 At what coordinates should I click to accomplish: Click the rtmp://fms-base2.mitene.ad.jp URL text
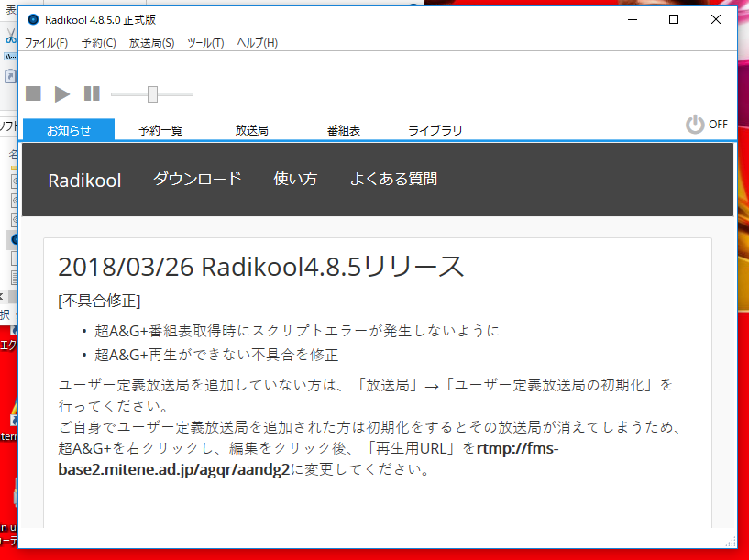coord(308,459)
